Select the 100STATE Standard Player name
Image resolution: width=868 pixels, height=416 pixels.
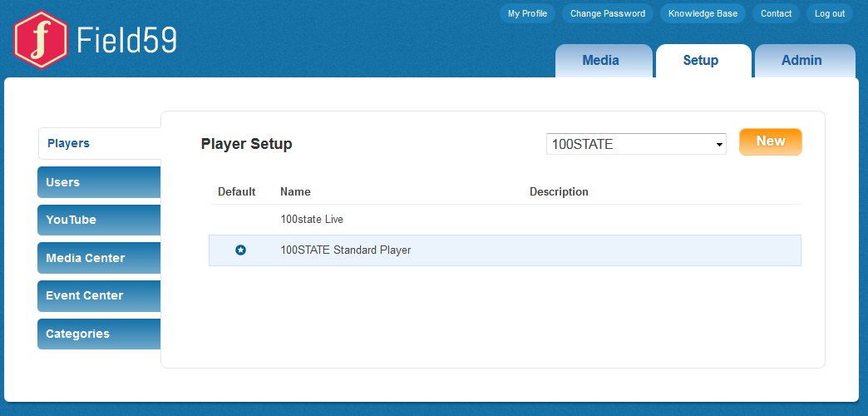click(345, 250)
